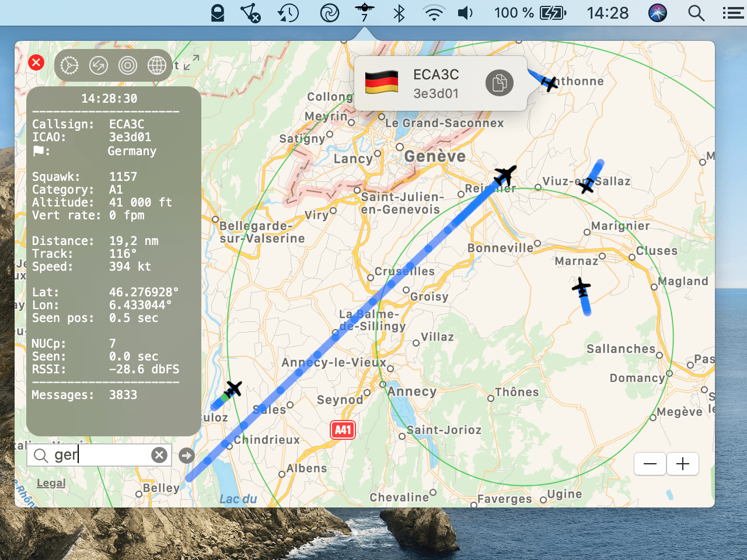Zoom in the map with the plus button
Image resolution: width=747 pixels, height=560 pixels.
coord(683,464)
